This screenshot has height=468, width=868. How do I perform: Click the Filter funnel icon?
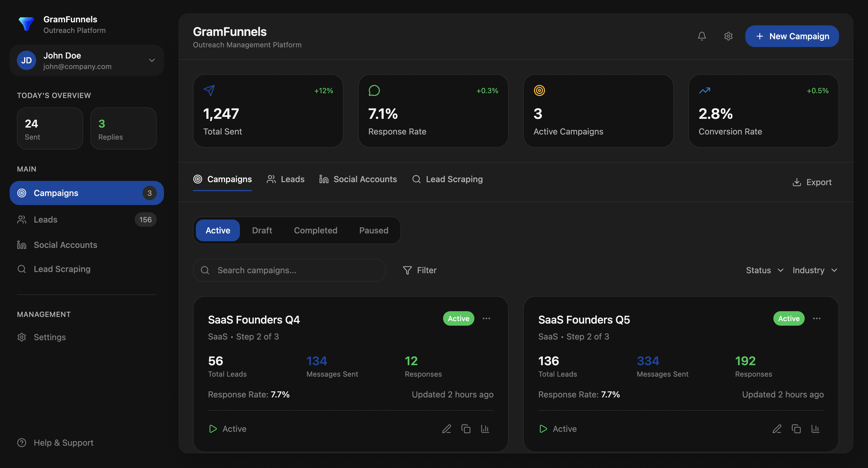coord(407,270)
